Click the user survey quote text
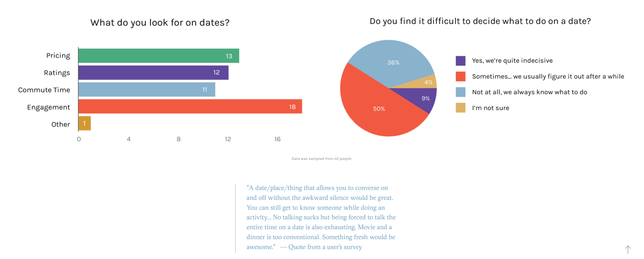Viewport: 644px width, 259px height. point(320,217)
